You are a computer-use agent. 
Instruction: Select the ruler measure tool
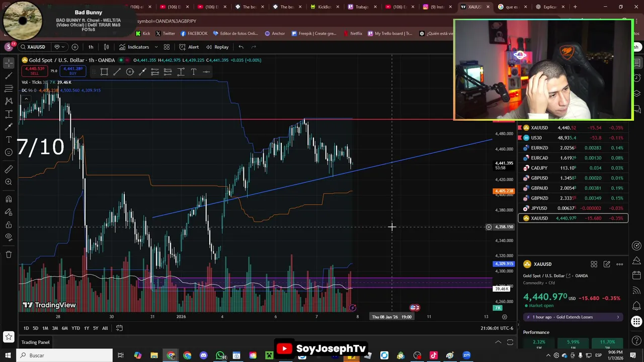[9, 169]
